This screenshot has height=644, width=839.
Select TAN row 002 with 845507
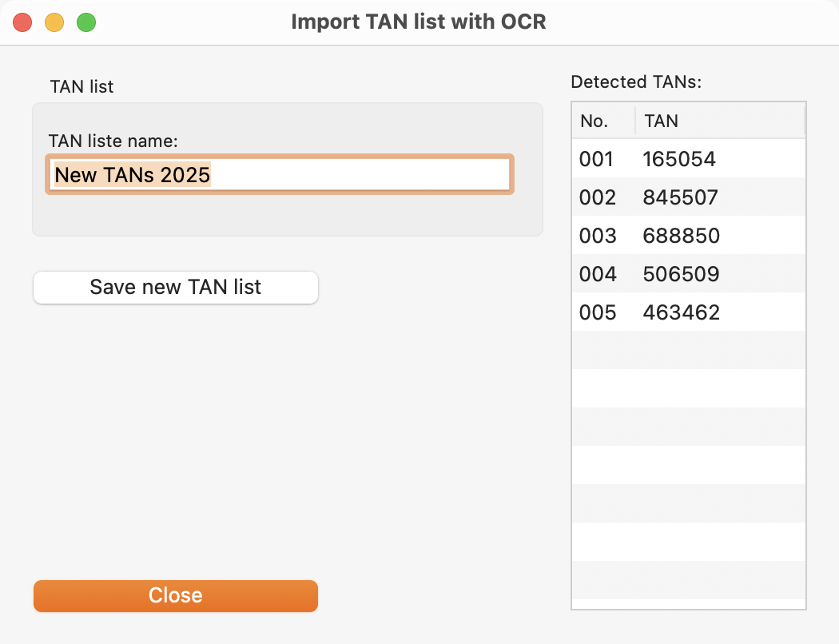click(688, 197)
